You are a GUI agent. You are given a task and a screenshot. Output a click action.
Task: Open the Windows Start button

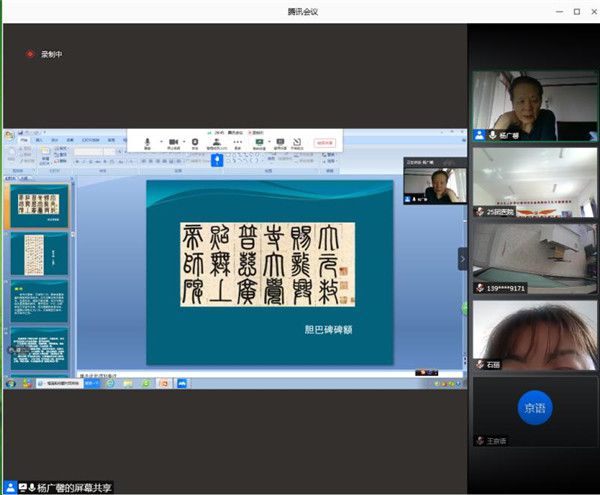coord(11,383)
